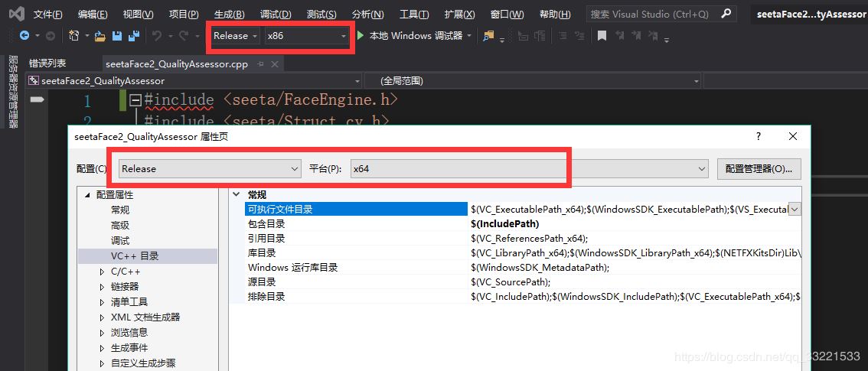This screenshot has width=868, height=371.
Task: Open the 视图(V) menu
Action: tap(138, 14)
